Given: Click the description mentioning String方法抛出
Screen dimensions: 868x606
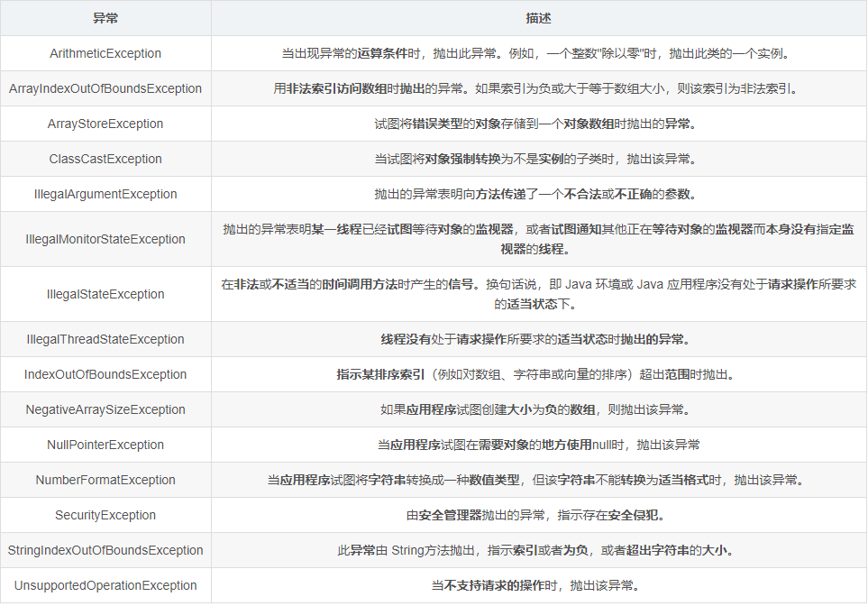Looking at the screenshot, I should (538, 550).
